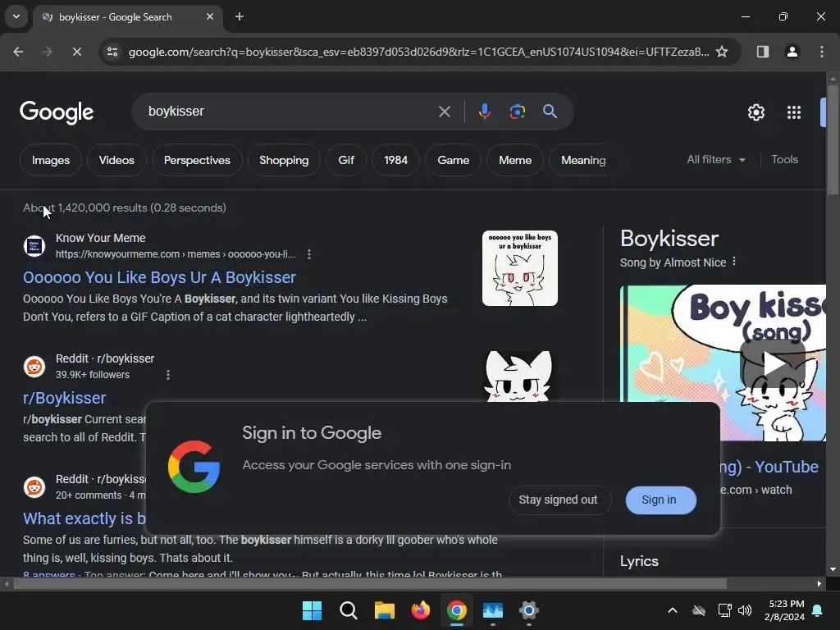Search by image with Google Lens icon
The height and width of the screenshot is (630, 840).
[x=517, y=112]
